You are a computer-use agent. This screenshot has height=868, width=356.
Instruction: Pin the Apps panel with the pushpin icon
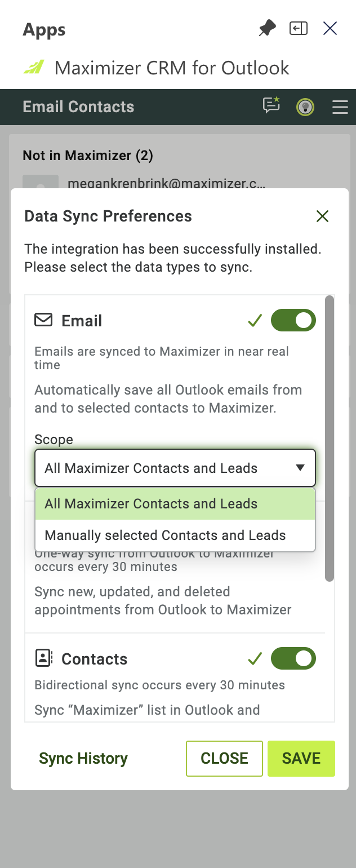tap(267, 28)
